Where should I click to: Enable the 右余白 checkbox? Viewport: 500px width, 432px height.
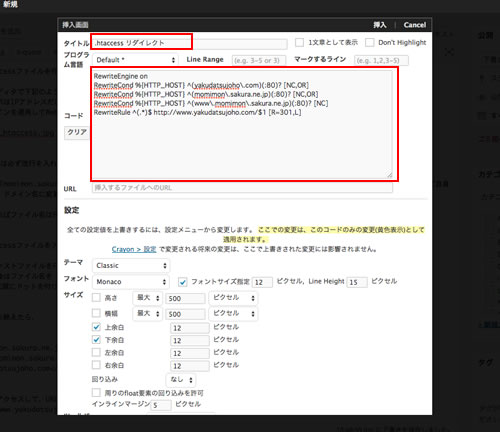pos(96,365)
